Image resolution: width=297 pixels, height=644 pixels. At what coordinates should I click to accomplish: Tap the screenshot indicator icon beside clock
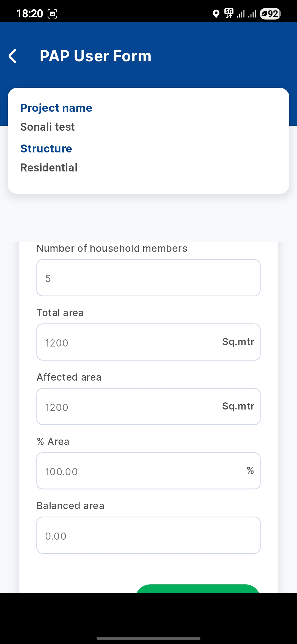(53, 13)
